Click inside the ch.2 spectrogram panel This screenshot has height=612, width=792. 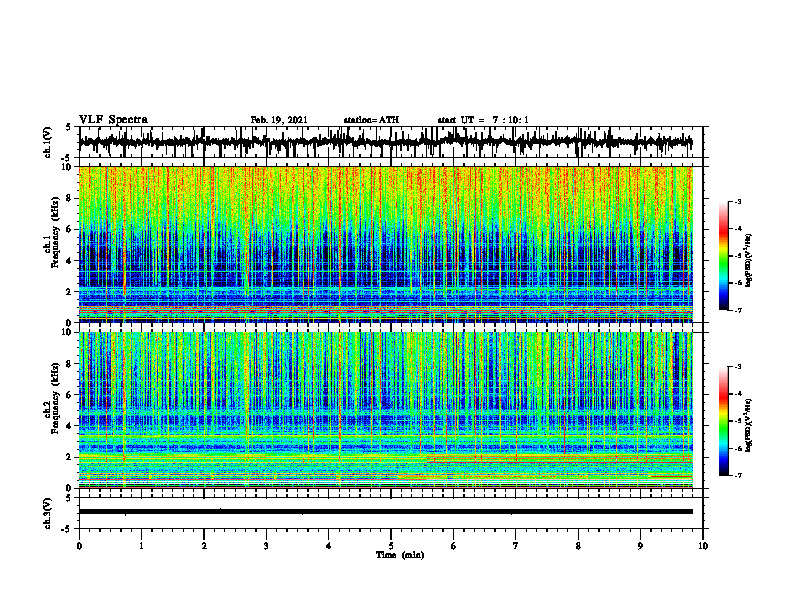(385, 410)
